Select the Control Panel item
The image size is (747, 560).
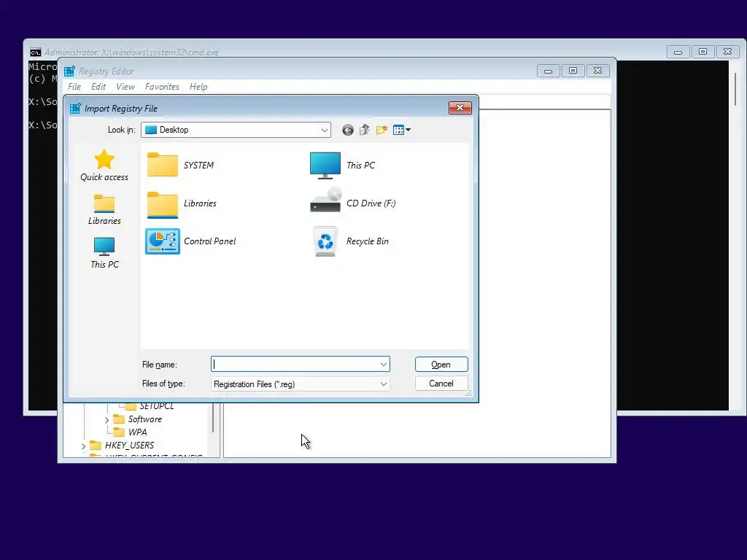click(x=190, y=241)
